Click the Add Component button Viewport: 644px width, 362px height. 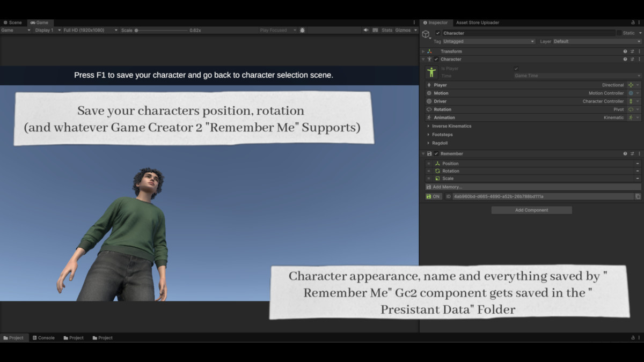tap(531, 210)
